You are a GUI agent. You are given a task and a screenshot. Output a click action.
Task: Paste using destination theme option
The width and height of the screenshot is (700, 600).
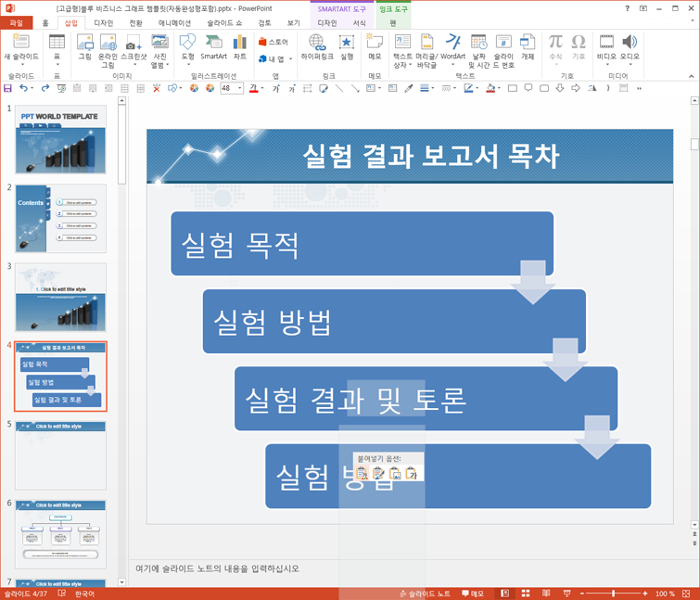coord(363,473)
